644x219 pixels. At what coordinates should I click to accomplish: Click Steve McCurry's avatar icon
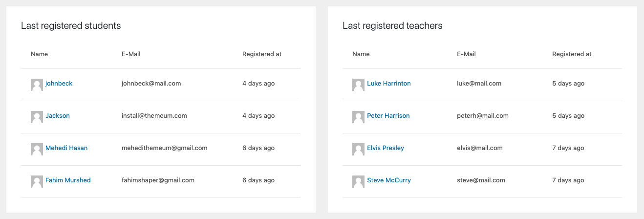click(x=358, y=182)
